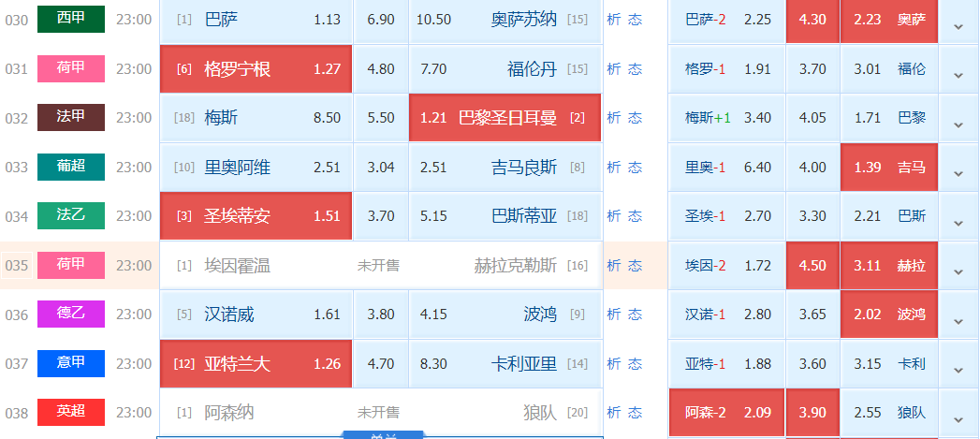Click the 葡超 league tag
This screenshot has height=439, width=980.
pos(70,167)
